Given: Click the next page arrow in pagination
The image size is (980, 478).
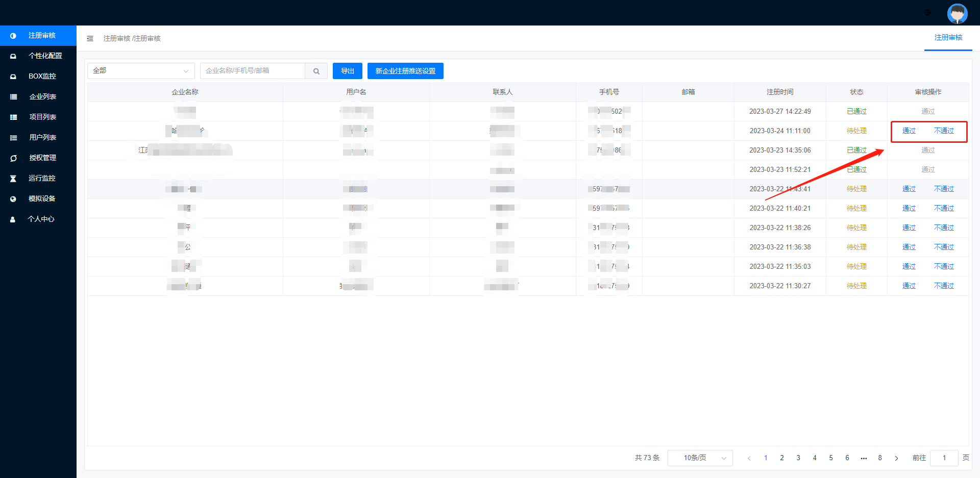Looking at the screenshot, I should click(896, 458).
